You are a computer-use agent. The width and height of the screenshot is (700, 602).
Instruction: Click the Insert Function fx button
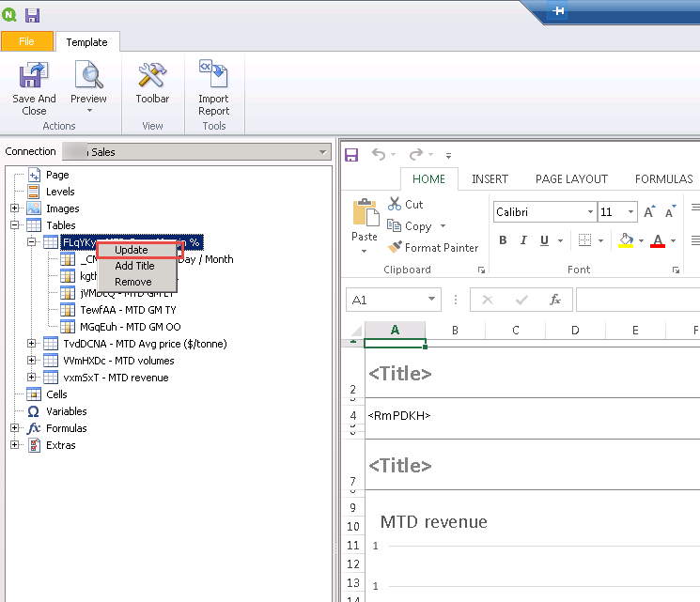coord(555,300)
